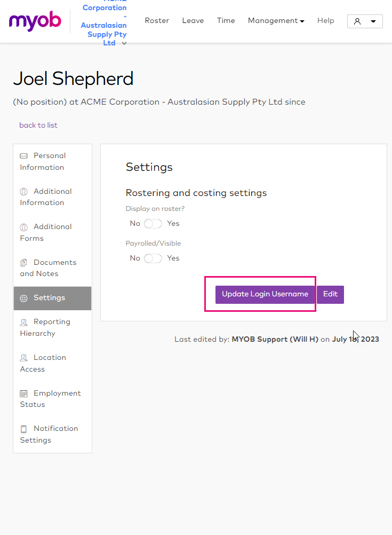392x535 pixels.
Task: Open the Management dropdown menu
Action: tap(276, 21)
